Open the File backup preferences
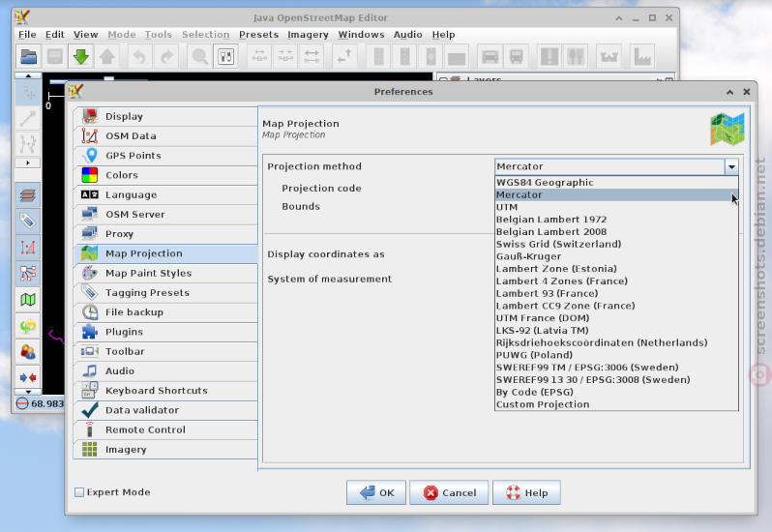This screenshot has height=532, width=772. (166, 312)
